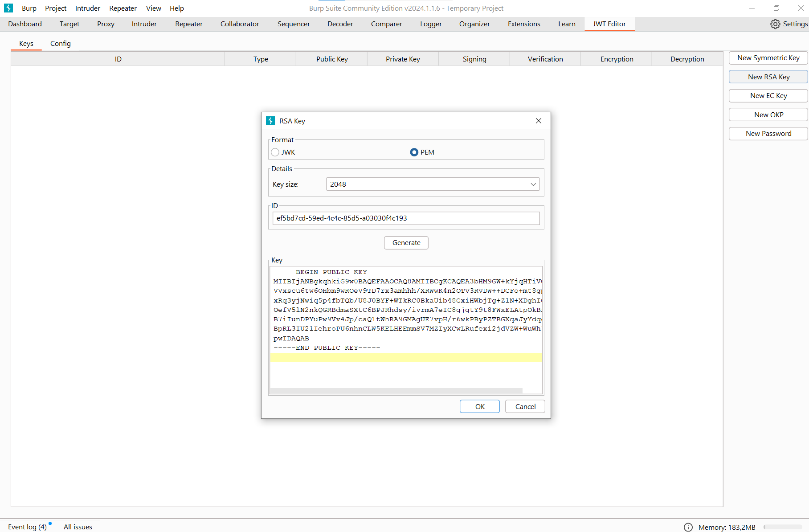Click the New OKP button
809x532 pixels.
tap(768, 115)
